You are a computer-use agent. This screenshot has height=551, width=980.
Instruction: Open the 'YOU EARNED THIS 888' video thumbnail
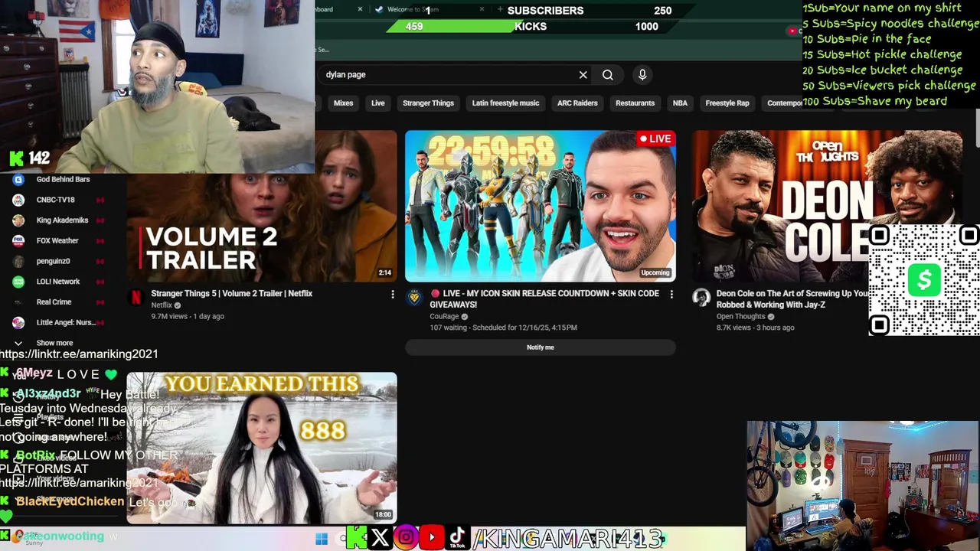click(262, 448)
